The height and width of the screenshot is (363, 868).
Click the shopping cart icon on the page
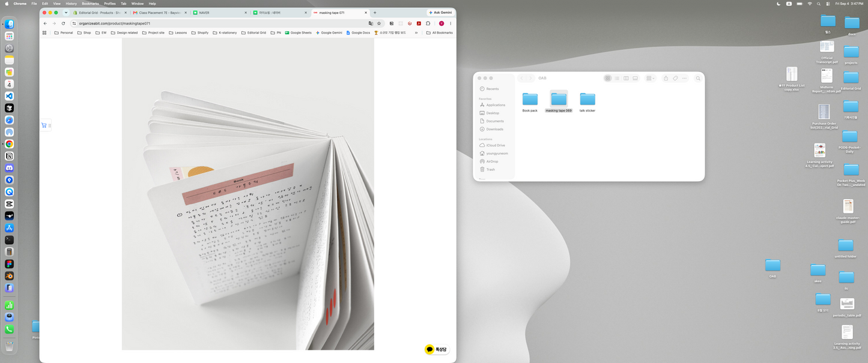44,125
